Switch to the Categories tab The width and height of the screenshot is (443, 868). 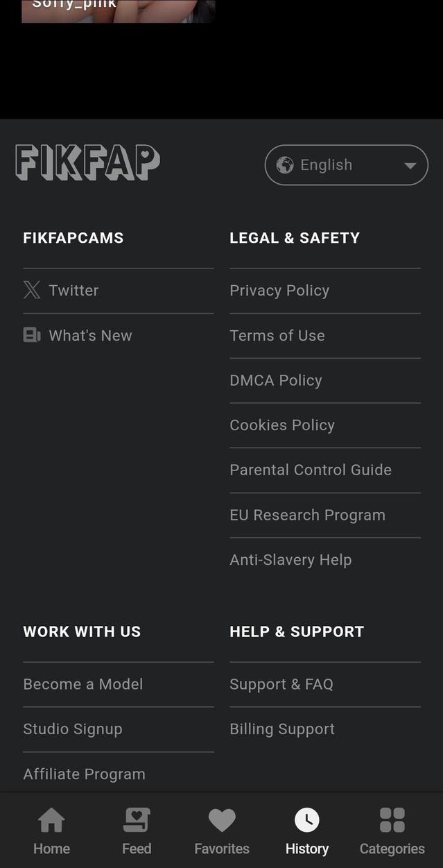[x=392, y=831]
